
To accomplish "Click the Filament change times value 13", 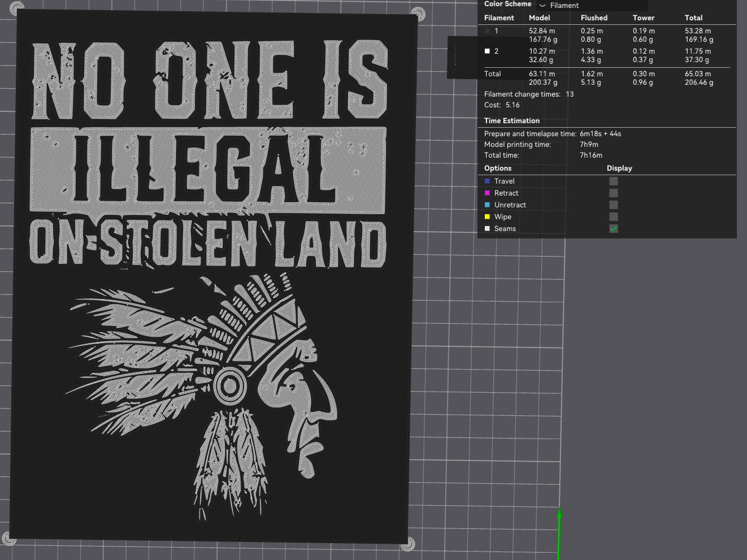I will click(570, 94).
